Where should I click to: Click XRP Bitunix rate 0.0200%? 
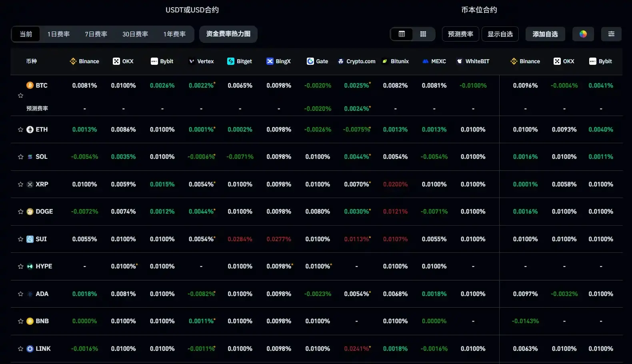(395, 184)
